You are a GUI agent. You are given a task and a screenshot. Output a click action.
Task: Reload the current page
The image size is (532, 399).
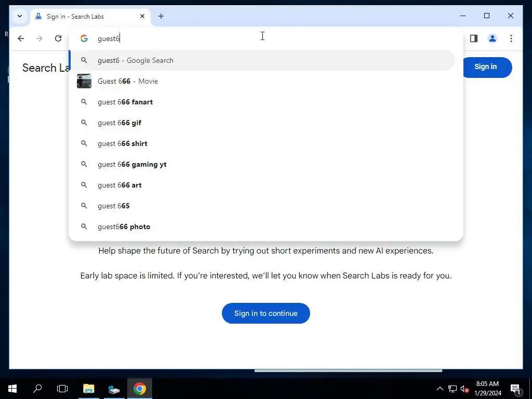click(58, 38)
